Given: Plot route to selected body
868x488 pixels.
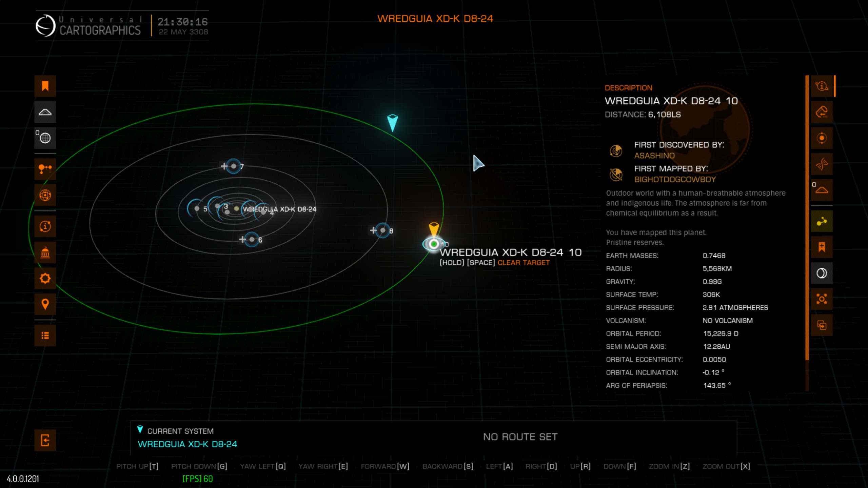Looking at the screenshot, I should tap(822, 222).
